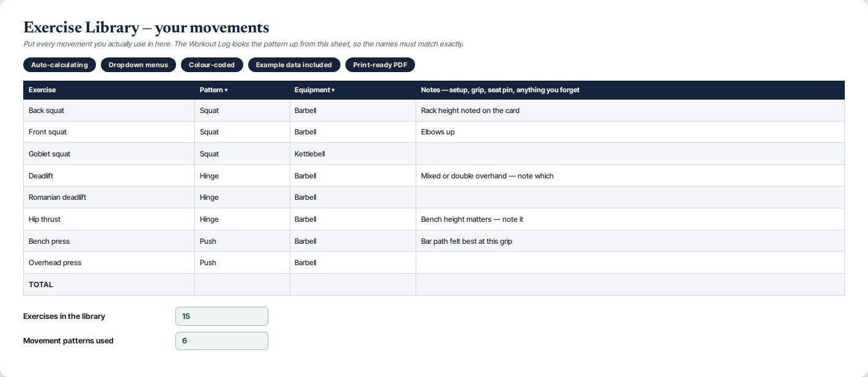Screen dimensions: 868x377
Task: Select the Romanian deadlift cell
Action: pos(109,197)
